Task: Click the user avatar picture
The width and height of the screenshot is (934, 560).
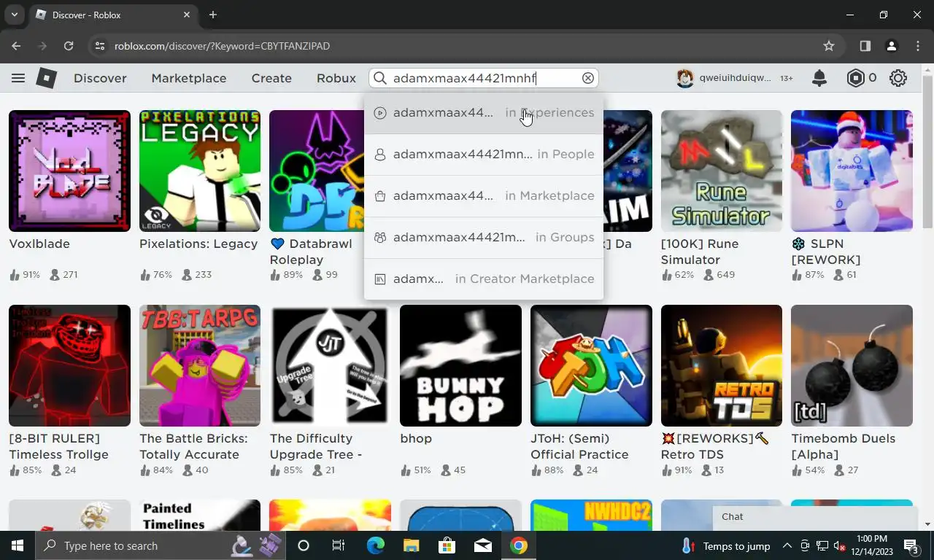Action: coord(684,78)
